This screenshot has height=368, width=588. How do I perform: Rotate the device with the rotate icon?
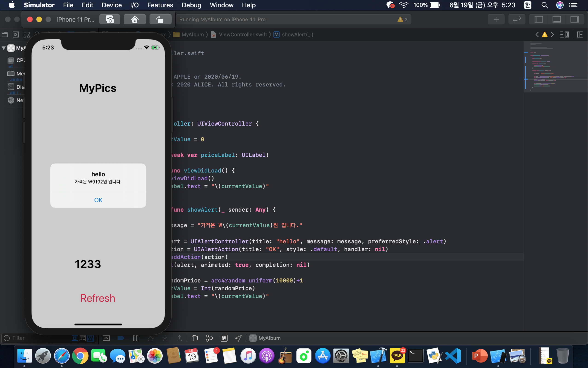[160, 20]
